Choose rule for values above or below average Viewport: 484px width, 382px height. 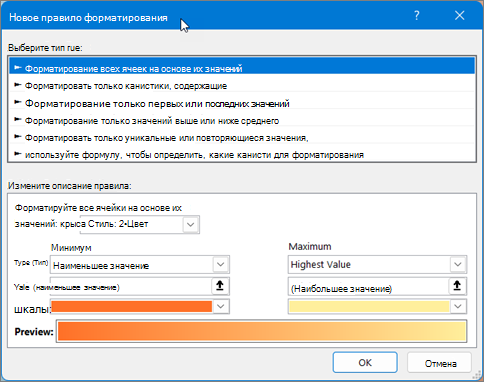click(x=242, y=121)
